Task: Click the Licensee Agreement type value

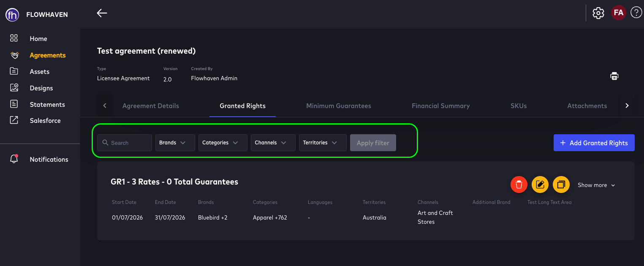Action: pos(123,79)
